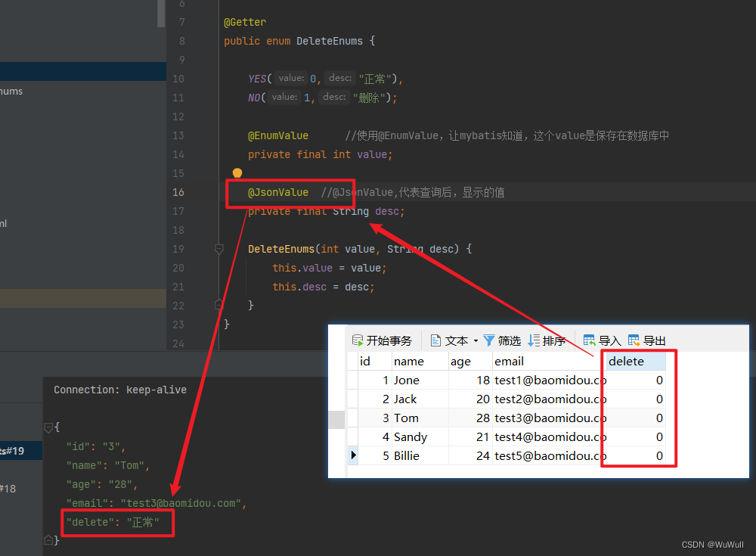Click line number 10 in the gutter
The width and height of the screenshot is (756, 556).
coord(178,79)
